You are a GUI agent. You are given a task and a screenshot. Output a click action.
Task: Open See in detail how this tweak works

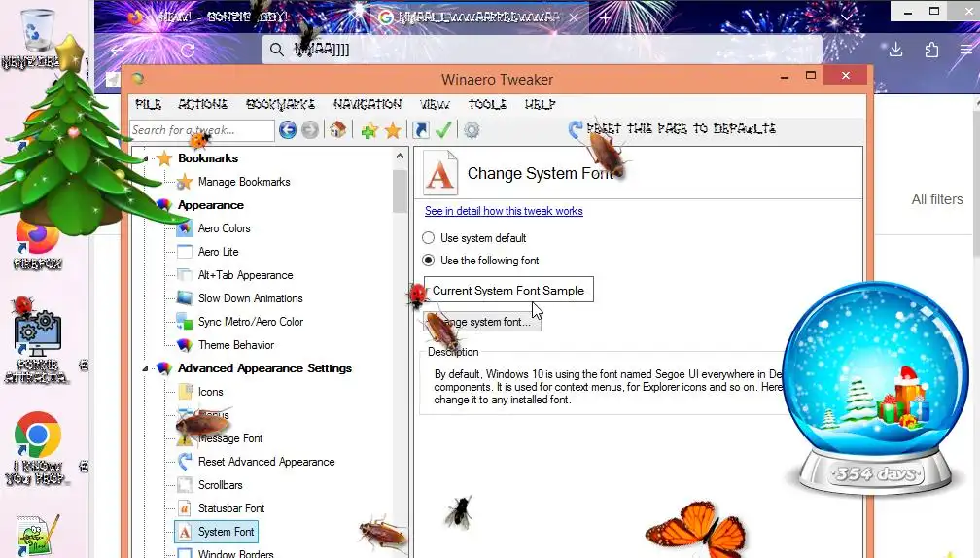point(504,211)
